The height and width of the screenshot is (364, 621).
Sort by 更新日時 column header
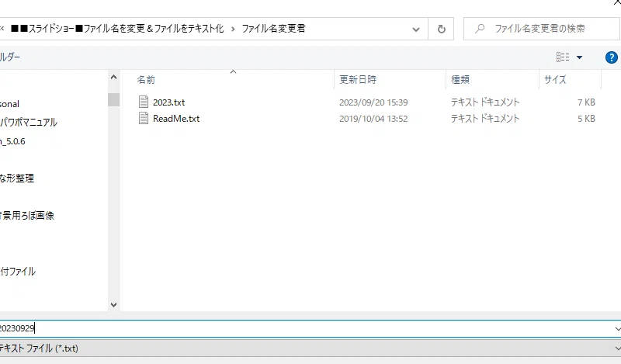tap(358, 80)
